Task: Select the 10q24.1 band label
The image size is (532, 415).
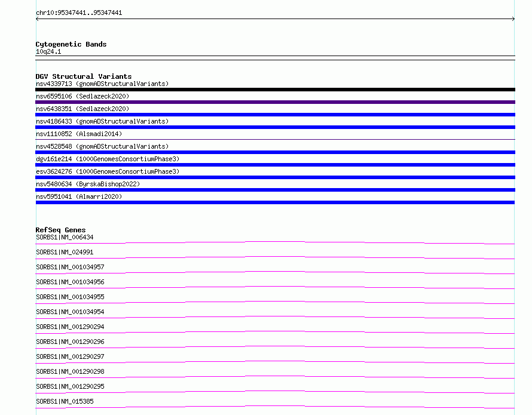Action: click(48, 51)
